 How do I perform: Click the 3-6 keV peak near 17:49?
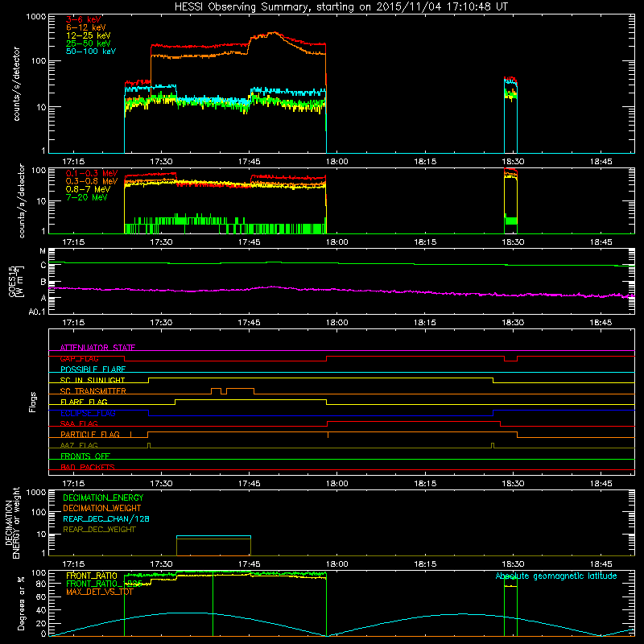click(274, 33)
